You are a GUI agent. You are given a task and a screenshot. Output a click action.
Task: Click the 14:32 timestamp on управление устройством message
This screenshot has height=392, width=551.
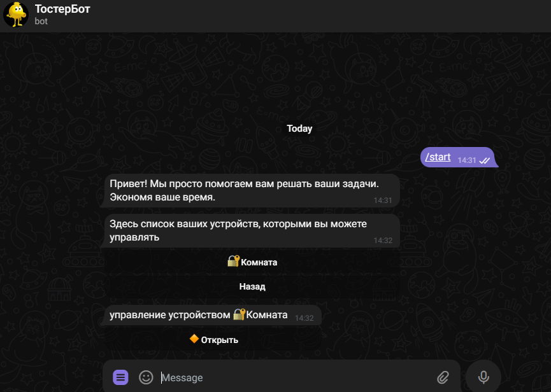304,318
